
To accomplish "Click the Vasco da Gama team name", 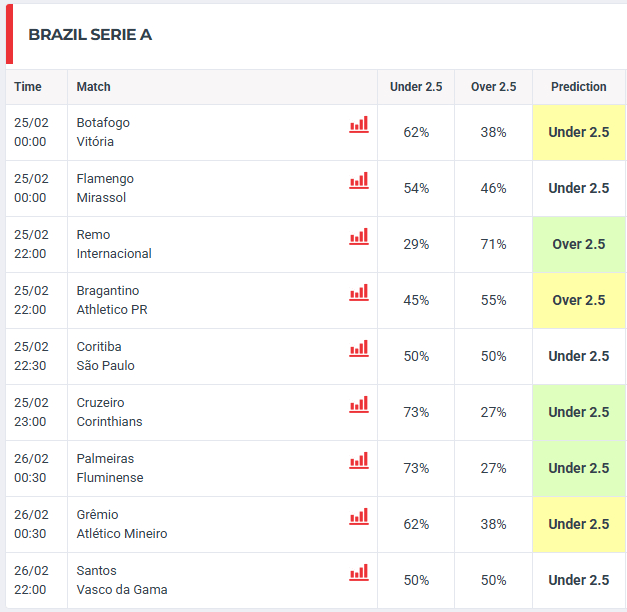I will pos(122,590).
